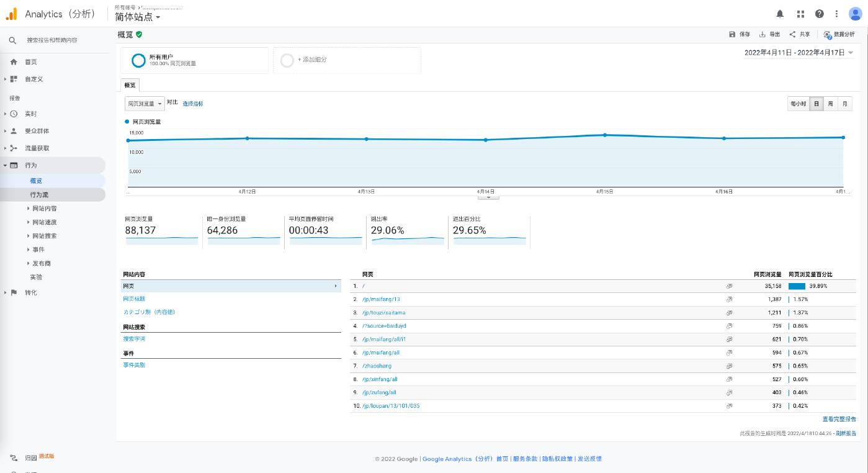Open the date range dropdown selector
The image size is (868, 473).
799,53
